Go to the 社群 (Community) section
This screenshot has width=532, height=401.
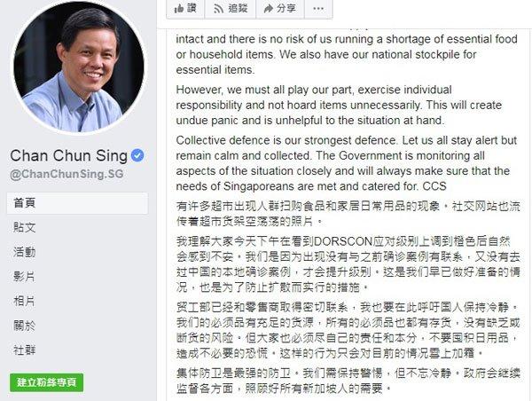(25, 350)
